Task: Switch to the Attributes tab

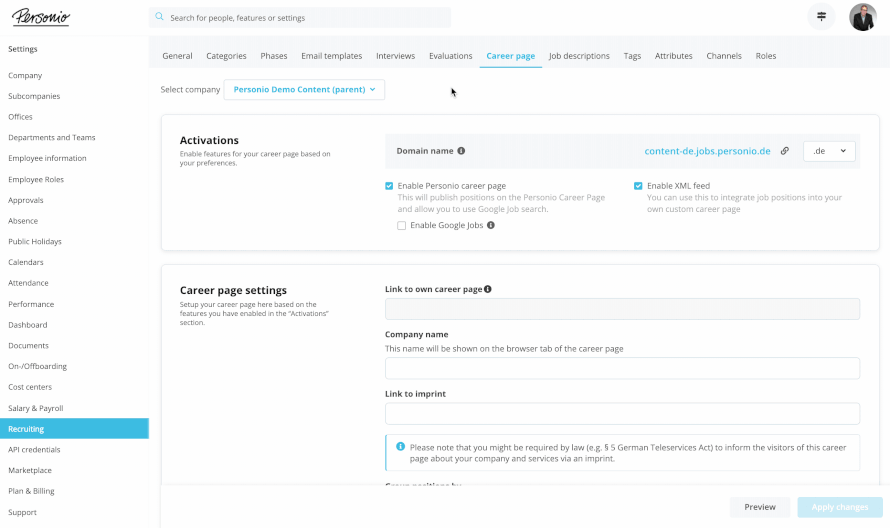Action: tap(674, 56)
